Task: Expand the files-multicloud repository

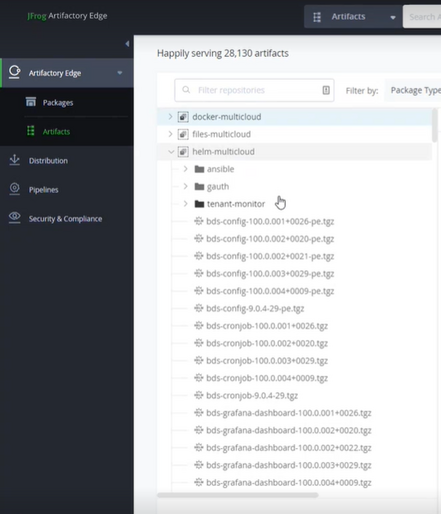Action: click(170, 134)
